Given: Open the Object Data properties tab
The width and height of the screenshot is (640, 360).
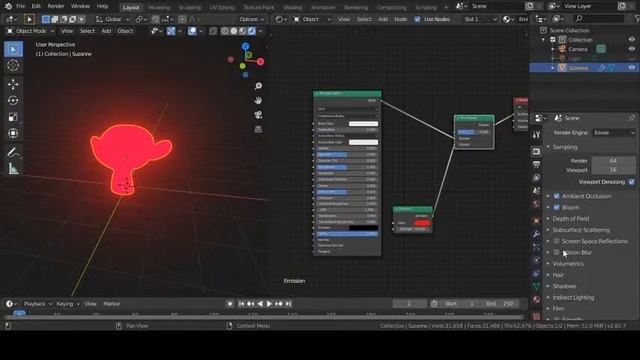Looking at the screenshot, I should tap(536, 286).
